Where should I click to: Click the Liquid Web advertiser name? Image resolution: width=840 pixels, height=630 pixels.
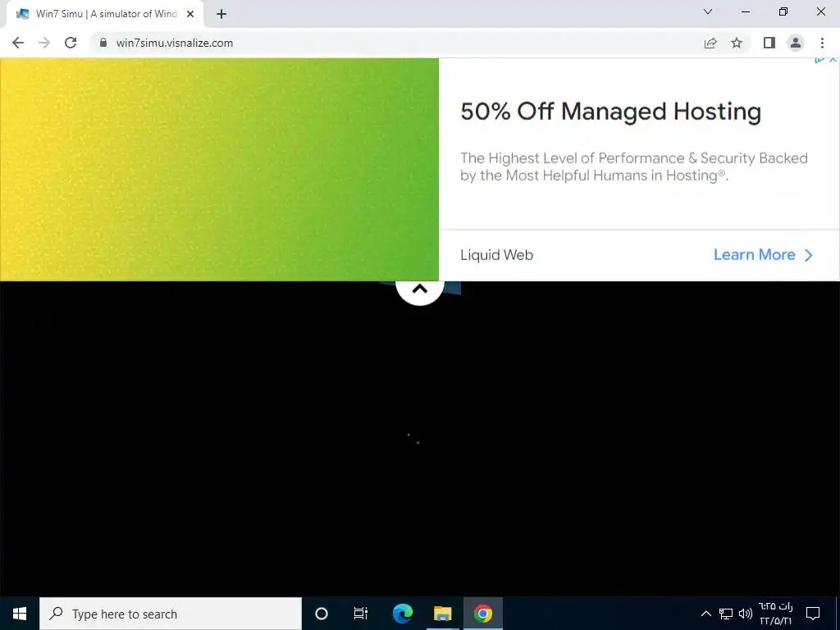click(496, 255)
